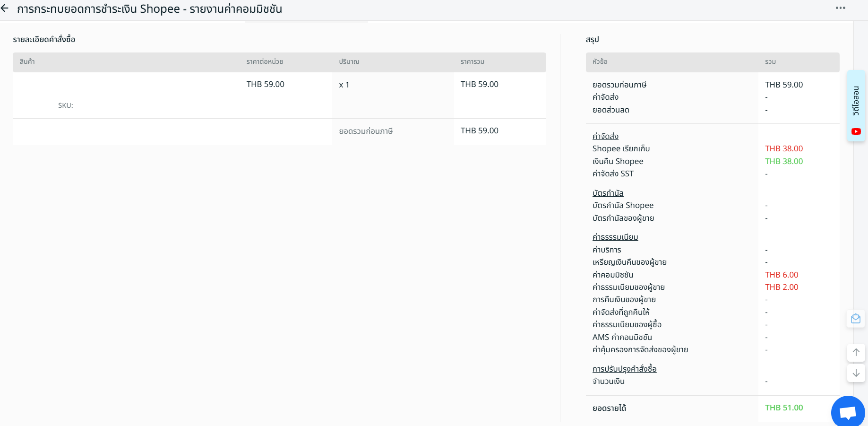
Task: Click the YouTube icon on the side tab
Action: [x=856, y=131]
